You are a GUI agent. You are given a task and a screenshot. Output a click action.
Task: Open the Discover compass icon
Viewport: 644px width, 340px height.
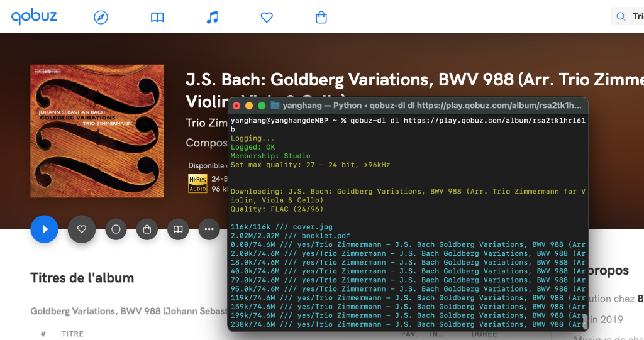coord(101,17)
